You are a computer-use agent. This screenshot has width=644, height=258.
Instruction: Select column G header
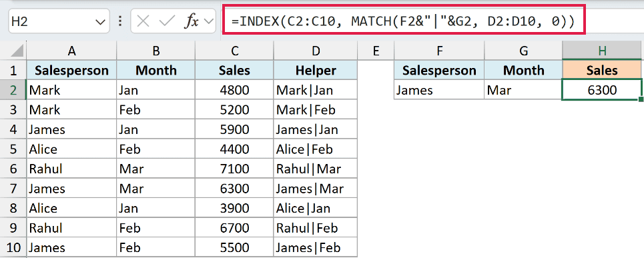[523, 51]
